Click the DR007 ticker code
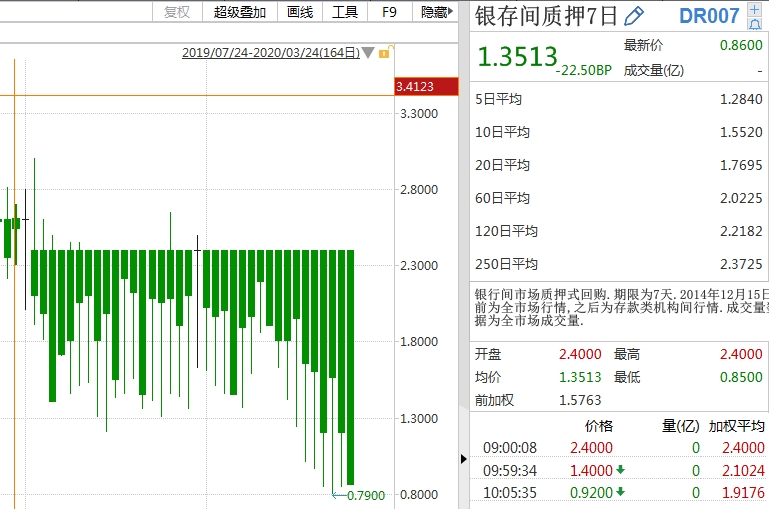 (709, 16)
